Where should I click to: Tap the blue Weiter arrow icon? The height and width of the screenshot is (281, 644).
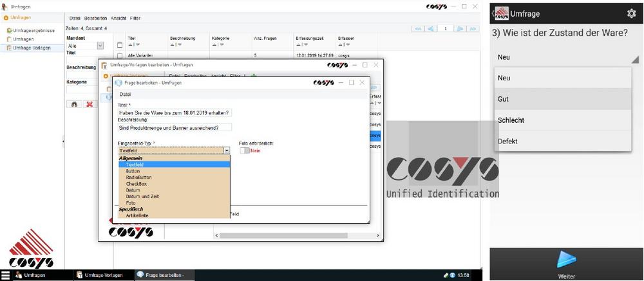(x=566, y=258)
